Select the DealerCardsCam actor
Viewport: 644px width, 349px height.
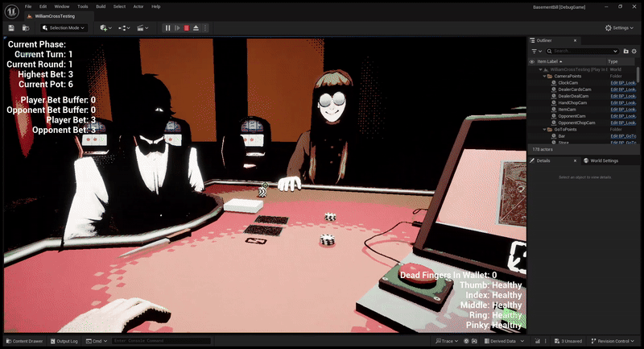point(574,89)
